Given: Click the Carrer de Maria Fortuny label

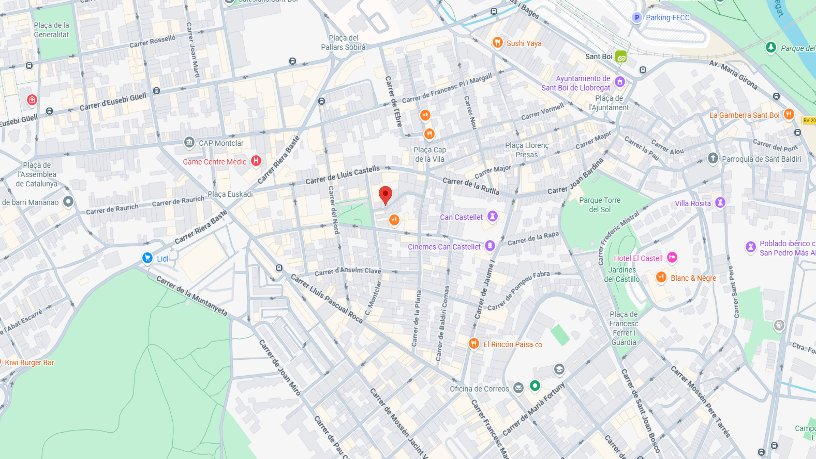Looking at the screenshot, I should click(x=533, y=410).
